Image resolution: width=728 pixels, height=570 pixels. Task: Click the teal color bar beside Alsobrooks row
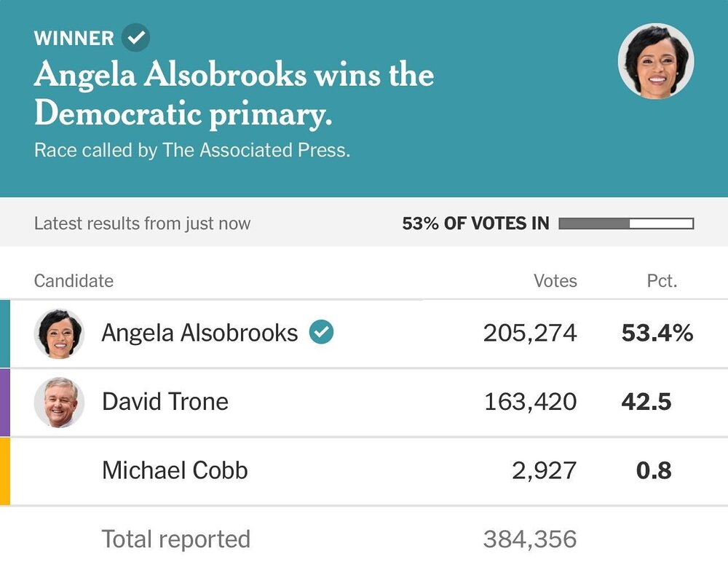tap(5, 333)
